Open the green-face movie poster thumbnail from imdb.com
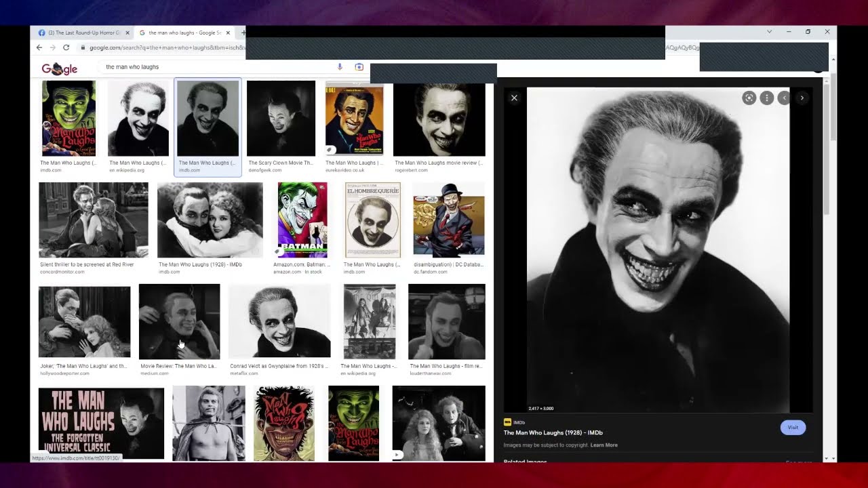The image size is (868, 488). coord(68,118)
